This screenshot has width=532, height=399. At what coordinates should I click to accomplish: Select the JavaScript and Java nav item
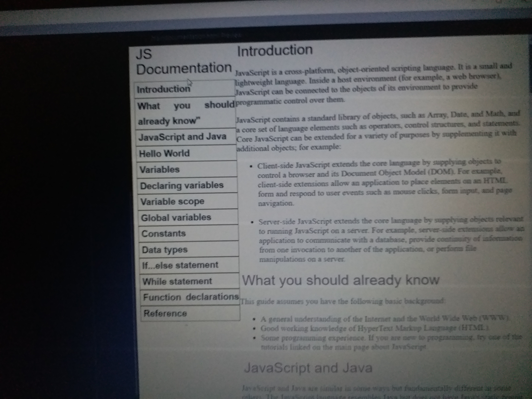click(182, 137)
